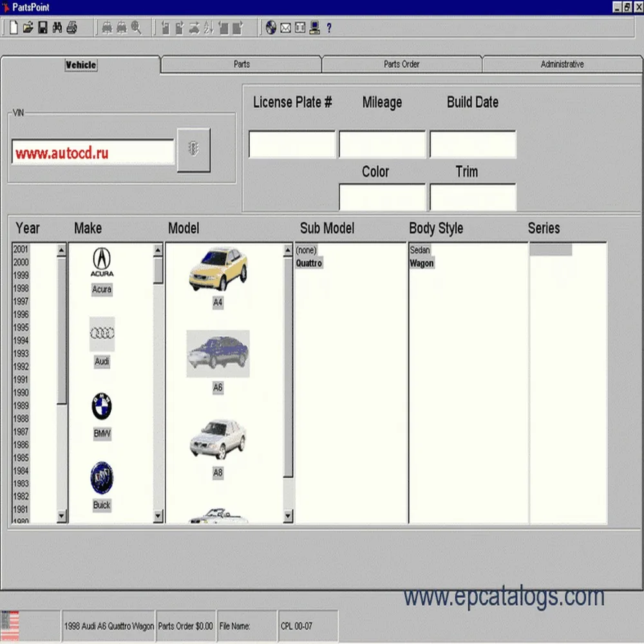Select year 1998 in Year list
Image resolution: width=644 pixels, height=644 pixels.
(x=21, y=289)
